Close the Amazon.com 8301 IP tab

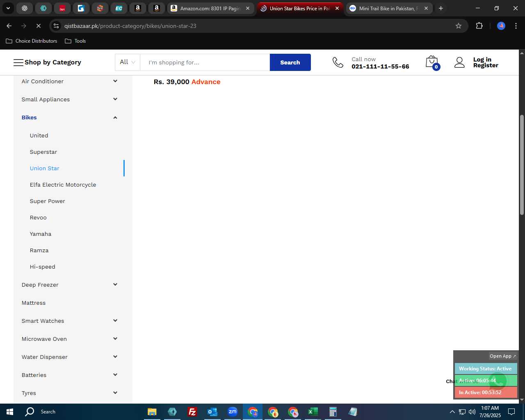[x=248, y=8]
